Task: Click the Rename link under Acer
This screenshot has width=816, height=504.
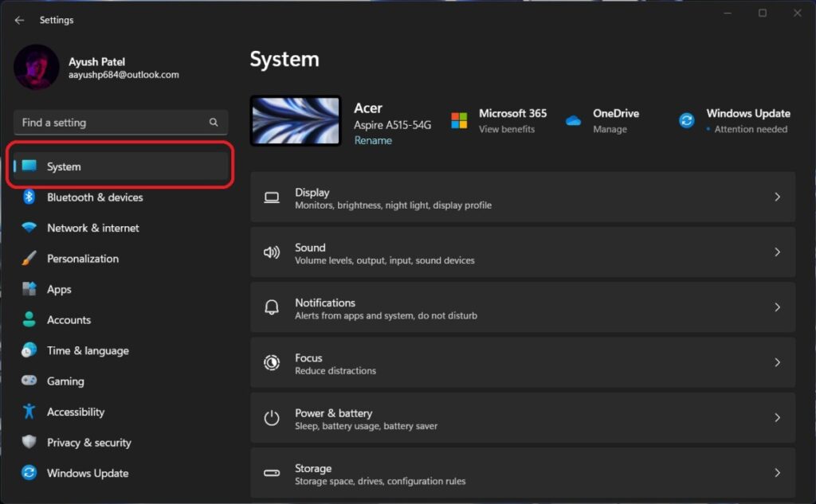Action: click(373, 139)
